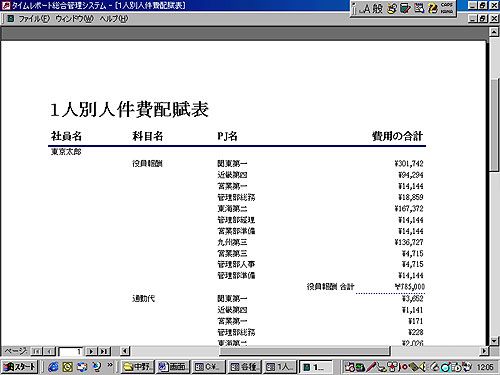Go to the first page of the report
The width and height of the screenshot is (500, 375).
36,351
